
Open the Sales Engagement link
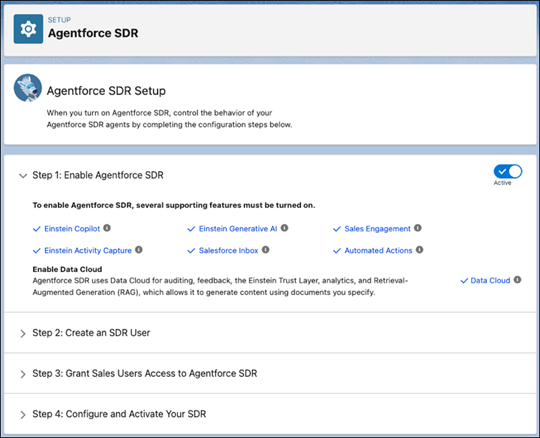(377, 229)
